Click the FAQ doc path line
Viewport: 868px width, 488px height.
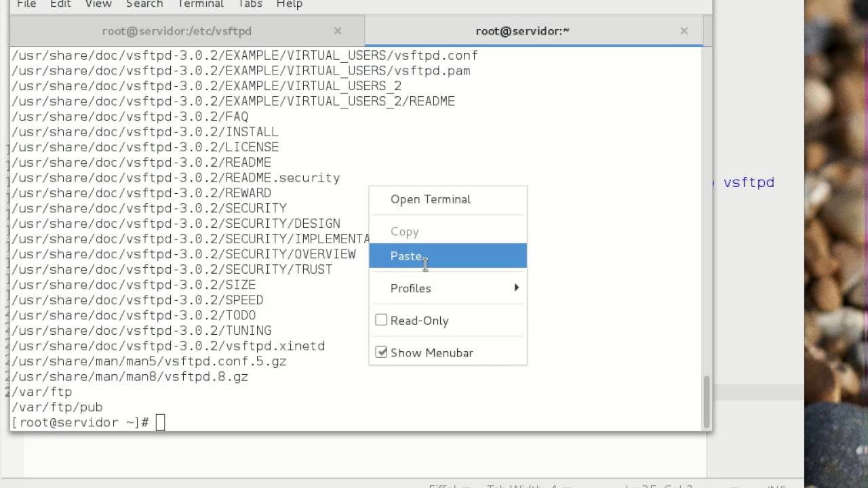click(130, 117)
